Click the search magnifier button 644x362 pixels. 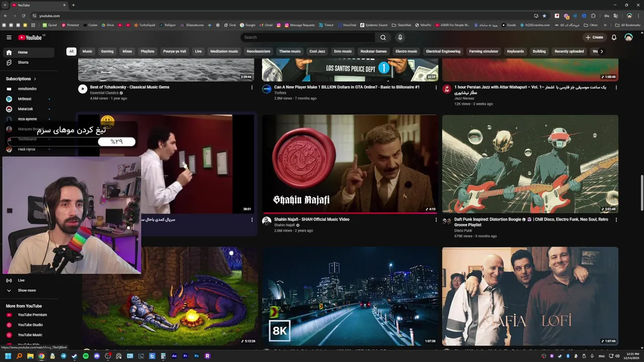[383, 37]
